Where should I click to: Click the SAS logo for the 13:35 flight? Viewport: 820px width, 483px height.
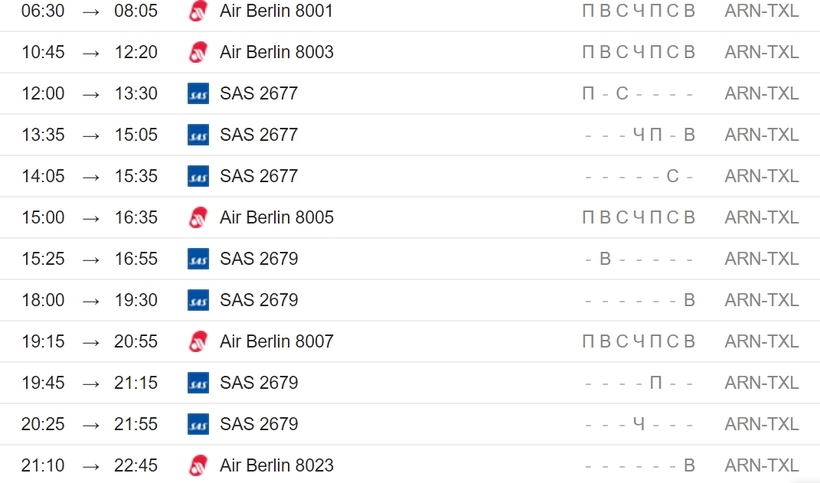[198, 134]
